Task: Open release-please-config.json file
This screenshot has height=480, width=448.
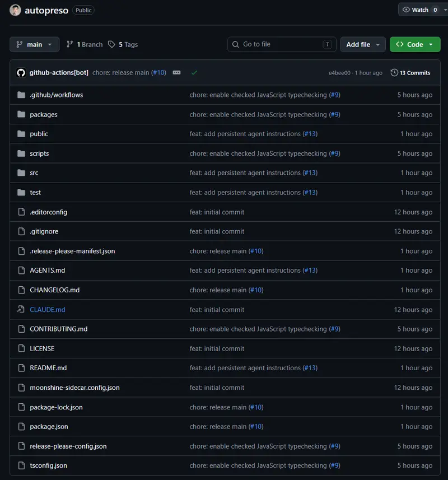Action: 68,446
